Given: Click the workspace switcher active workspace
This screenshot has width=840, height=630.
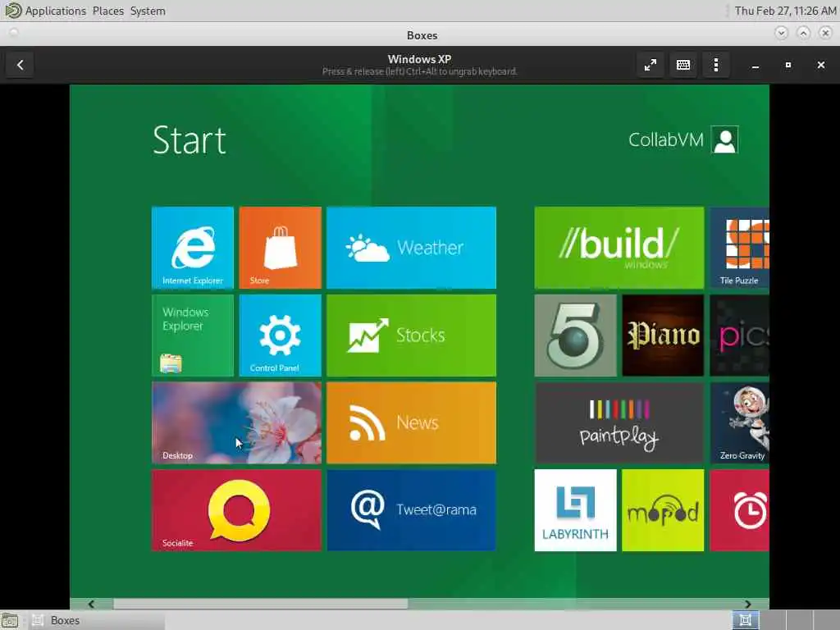Looking at the screenshot, I should [745, 620].
